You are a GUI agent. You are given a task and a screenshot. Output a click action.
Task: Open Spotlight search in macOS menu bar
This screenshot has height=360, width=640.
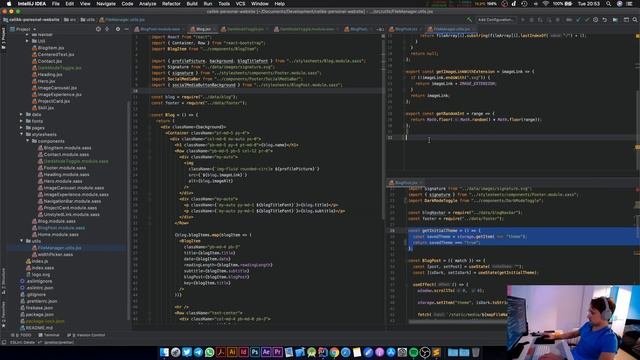point(609,4)
